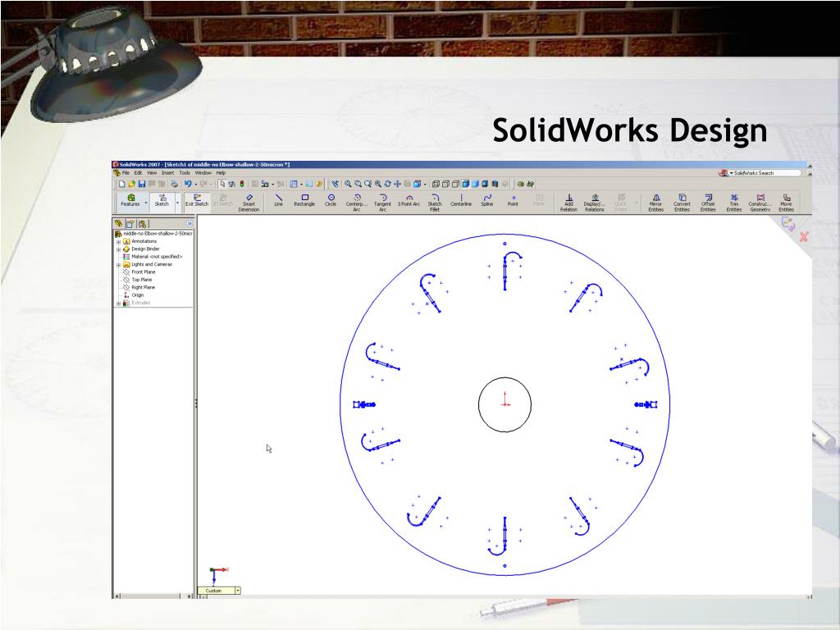Screen dimensions: 840x630
Task: Activate the Sketch Fillet tool
Action: pos(435,203)
